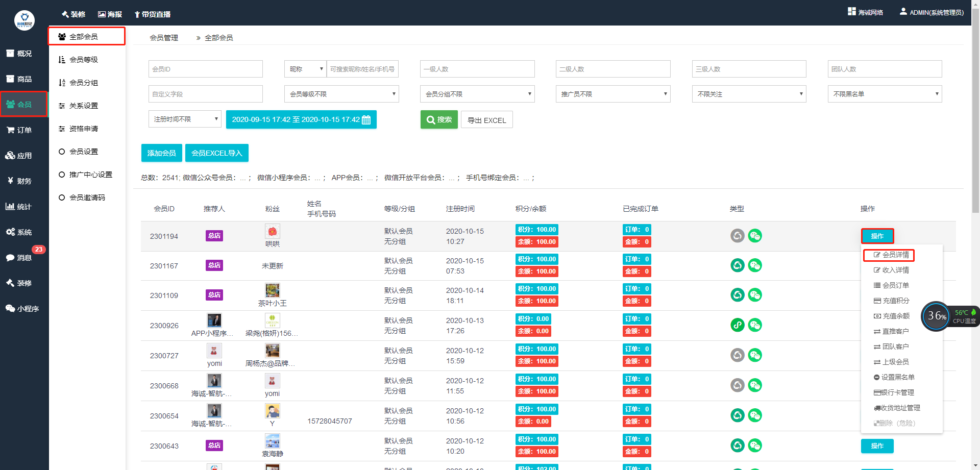980x470 pixels.
Task: Expand the 会员分组不限 dropdown
Action: (x=477, y=94)
